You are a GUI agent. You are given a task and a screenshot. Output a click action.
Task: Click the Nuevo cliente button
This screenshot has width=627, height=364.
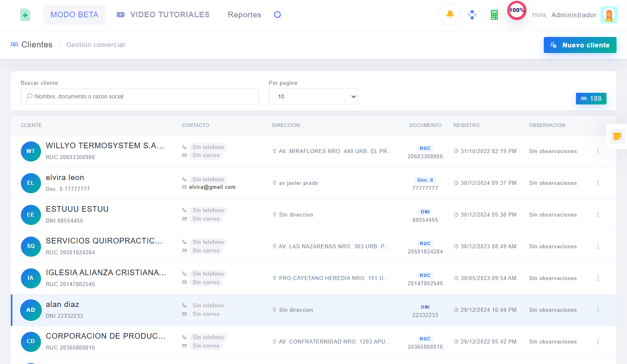[x=580, y=45]
